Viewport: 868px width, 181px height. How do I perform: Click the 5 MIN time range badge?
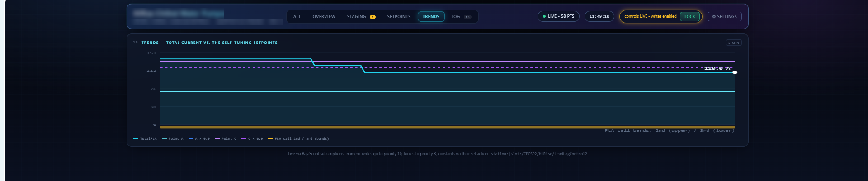pos(734,43)
